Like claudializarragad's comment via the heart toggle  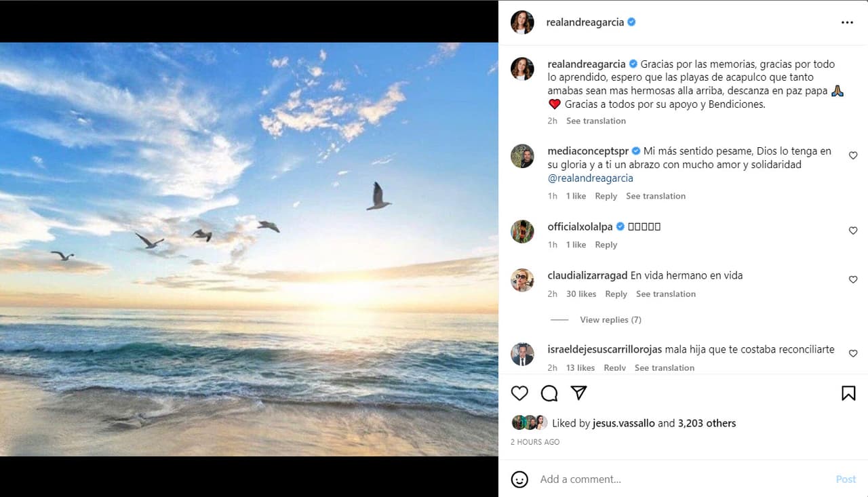pyautogui.click(x=853, y=279)
